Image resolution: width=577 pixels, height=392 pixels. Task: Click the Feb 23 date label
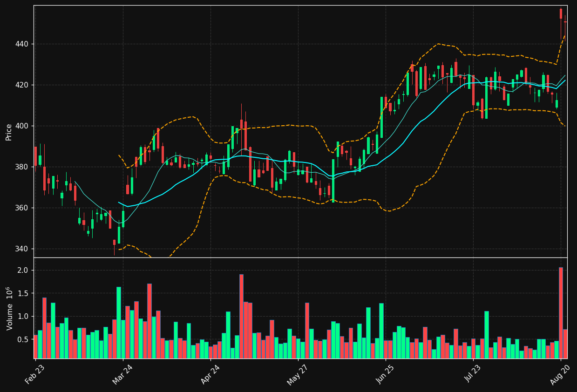(x=35, y=374)
